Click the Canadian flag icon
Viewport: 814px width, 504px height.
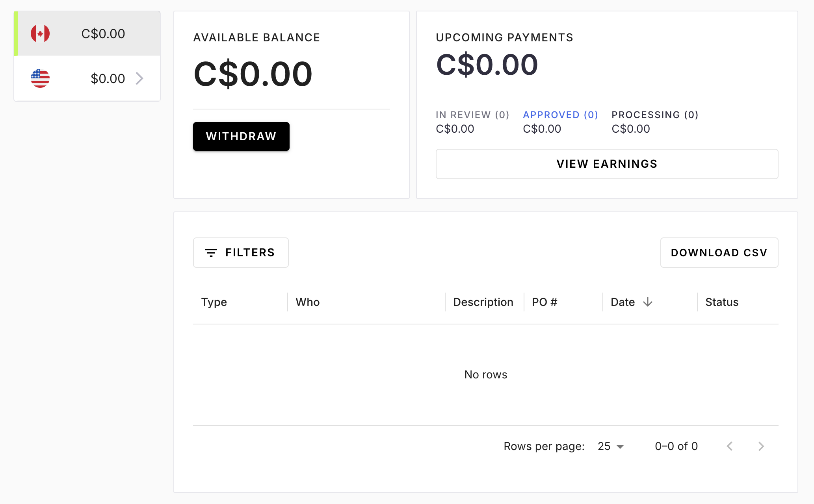click(x=40, y=33)
